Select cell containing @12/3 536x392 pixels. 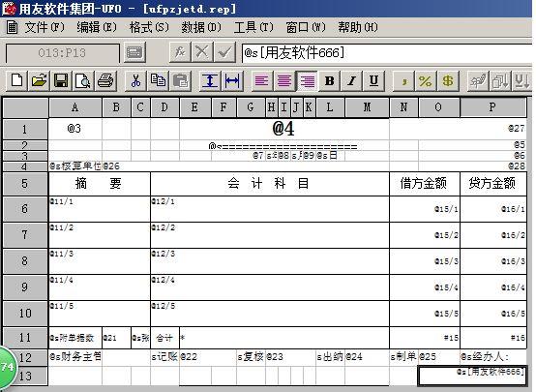pos(269,261)
